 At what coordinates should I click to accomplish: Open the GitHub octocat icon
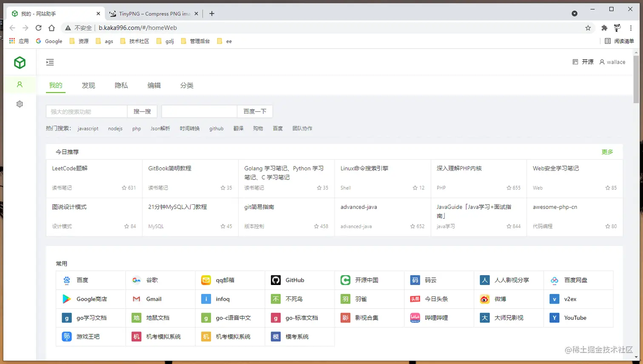276,280
